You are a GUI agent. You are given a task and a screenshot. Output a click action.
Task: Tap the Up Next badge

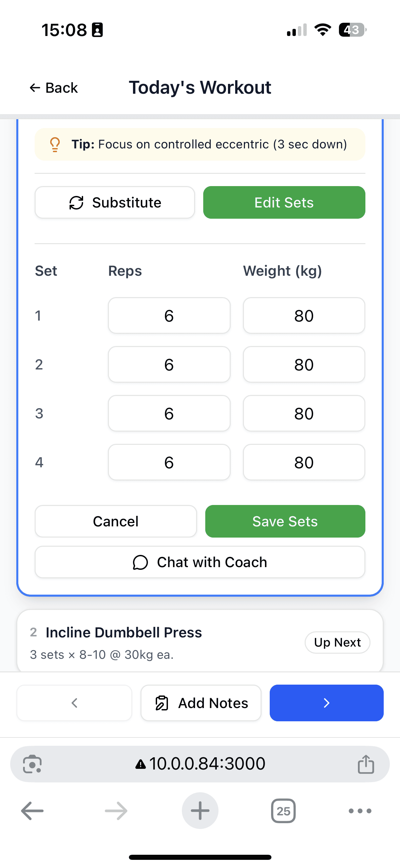point(337,642)
